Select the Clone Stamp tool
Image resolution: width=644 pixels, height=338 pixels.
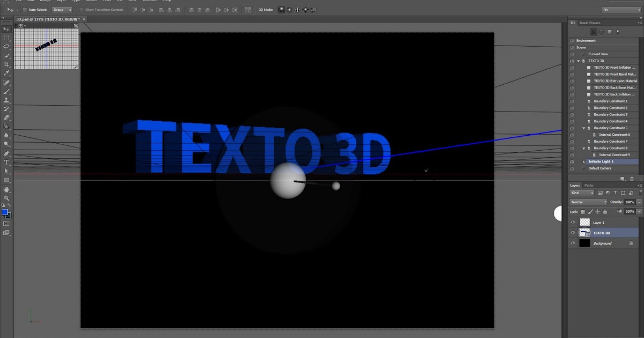6,100
